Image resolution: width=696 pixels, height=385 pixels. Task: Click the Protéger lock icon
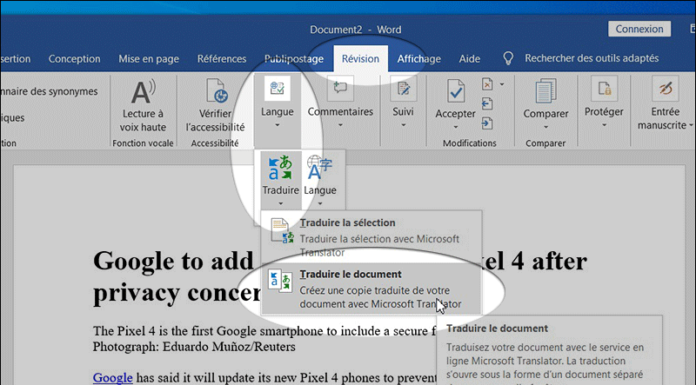604,88
